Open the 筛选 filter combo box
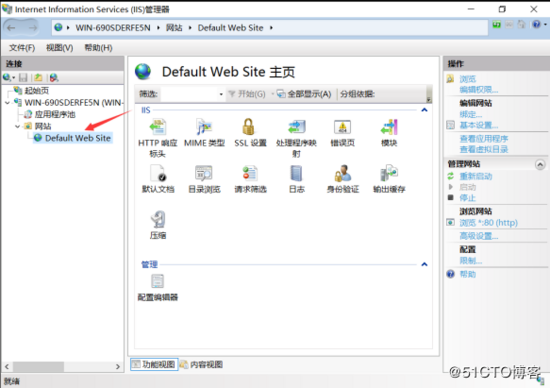This screenshot has width=550, height=388. click(x=221, y=94)
